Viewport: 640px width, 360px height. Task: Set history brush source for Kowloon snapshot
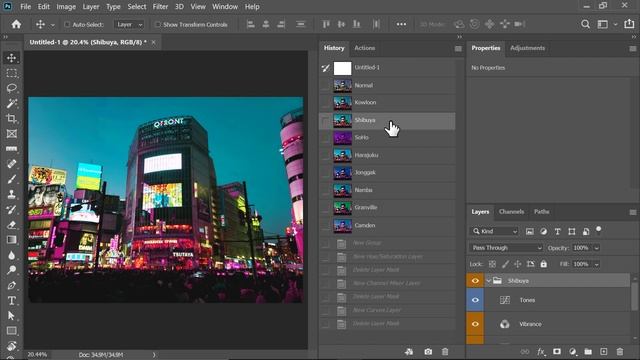pyautogui.click(x=325, y=103)
